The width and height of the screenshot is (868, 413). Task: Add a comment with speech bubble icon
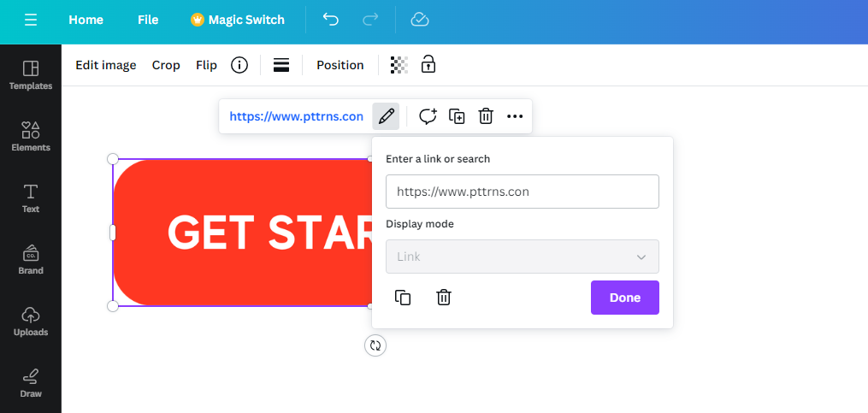click(x=428, y=116)
